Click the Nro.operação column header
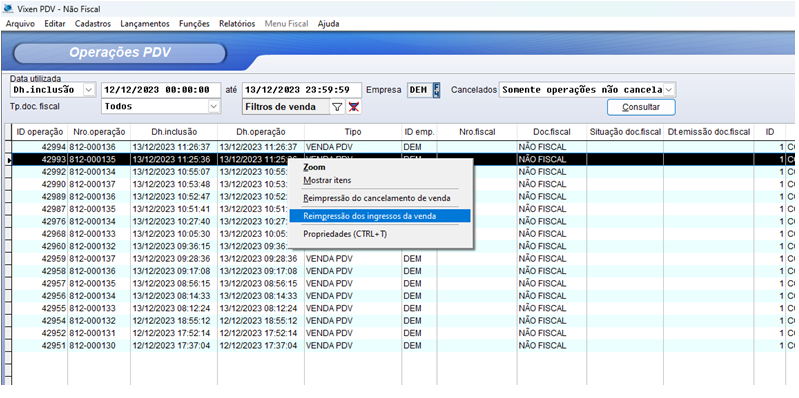Screen dimensions: 799x398 point(99,132)
